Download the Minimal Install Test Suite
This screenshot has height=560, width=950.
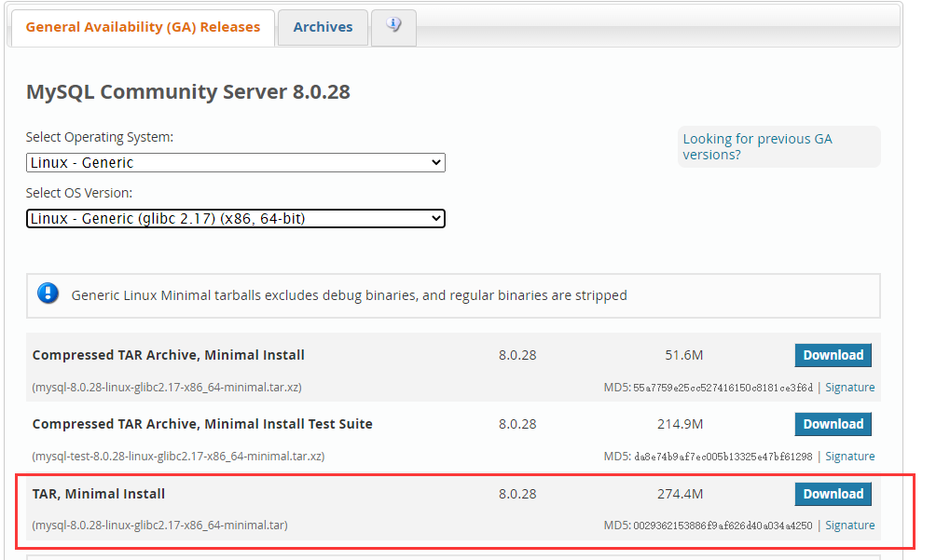point(833,424)
